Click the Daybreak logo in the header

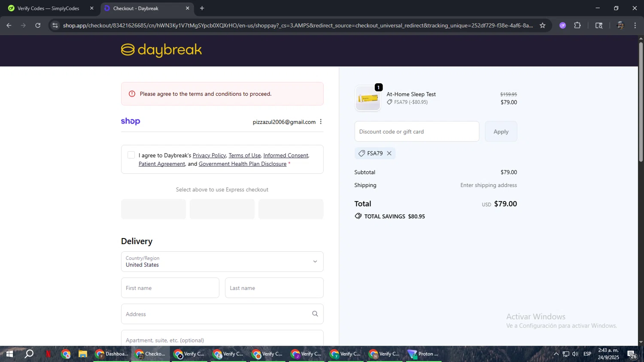pos(161,50)
